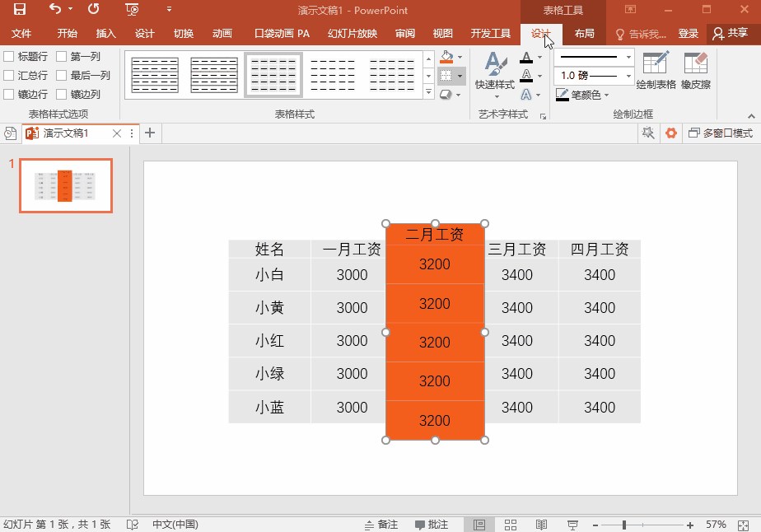The height and width of the screenshot is (532, 761).
Task: Toggle the 镶边列 (Banded Columns) checkbox
Action: (62, 95)
